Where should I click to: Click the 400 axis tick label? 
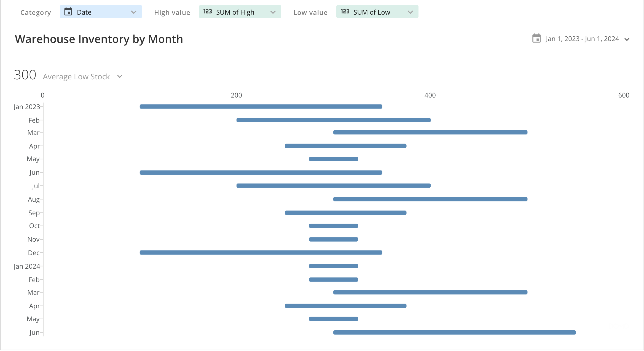[x=430, y=95]
